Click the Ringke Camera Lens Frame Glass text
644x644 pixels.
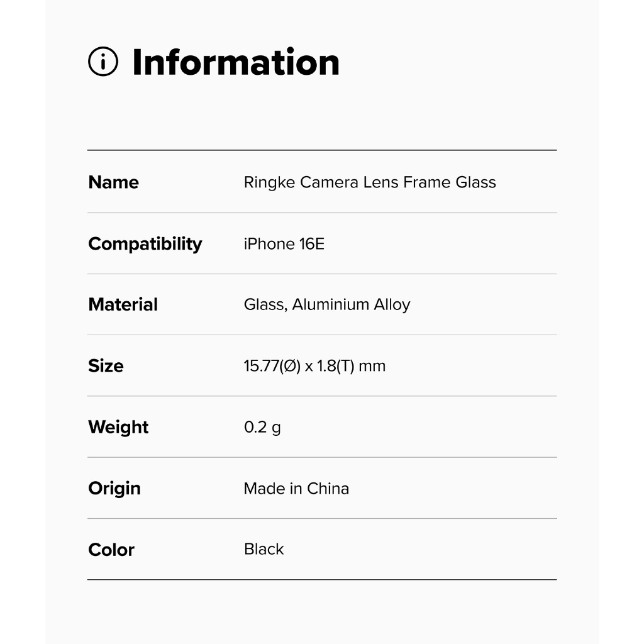point(370,182)
